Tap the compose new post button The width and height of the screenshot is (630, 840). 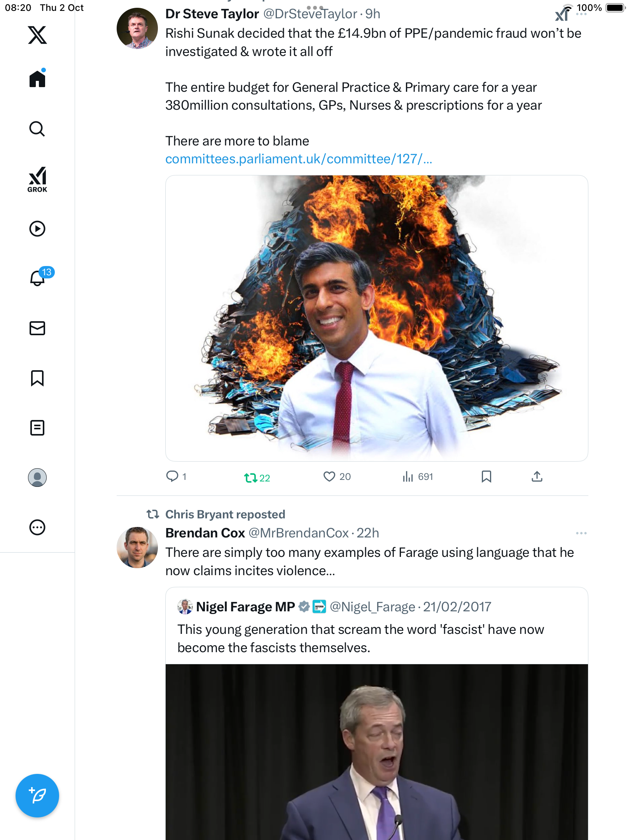[x=37, y=796]
